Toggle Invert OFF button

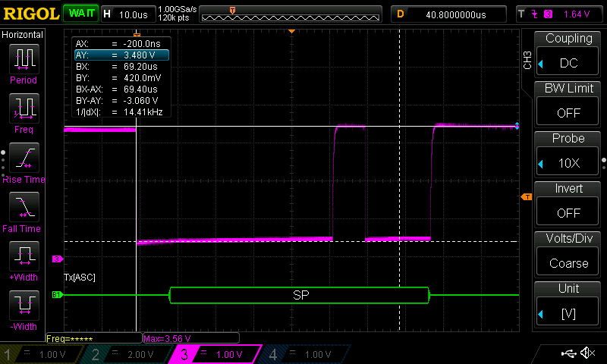[568, 212]
